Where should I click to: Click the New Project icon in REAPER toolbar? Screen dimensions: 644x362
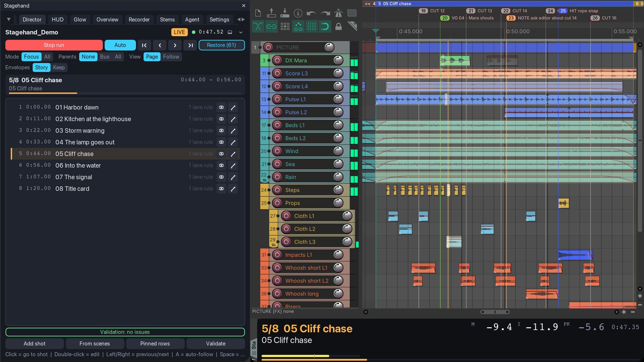258,13
